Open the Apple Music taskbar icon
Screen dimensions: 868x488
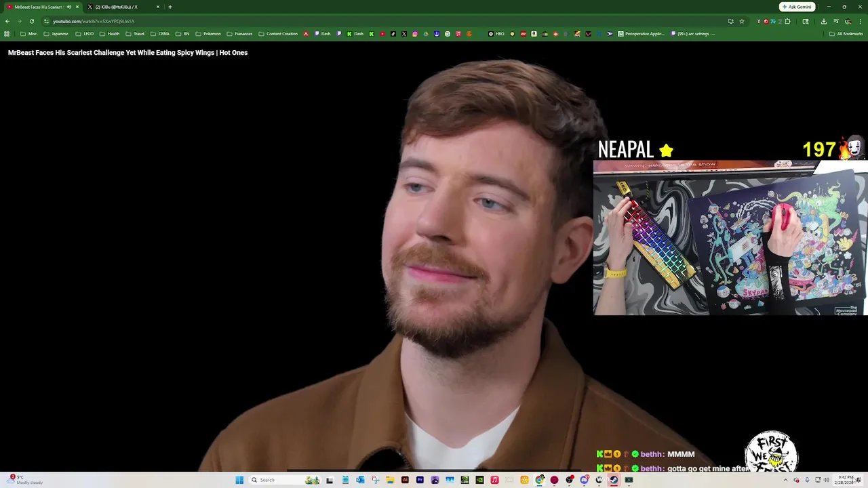pyautogui.click(x=494, y=480)
